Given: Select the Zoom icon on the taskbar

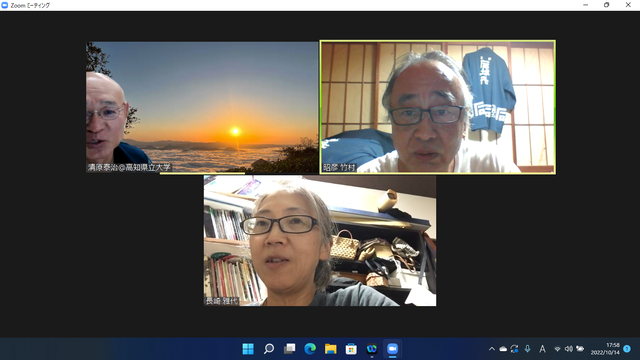Looking at the screenshot, I should 392,349.
